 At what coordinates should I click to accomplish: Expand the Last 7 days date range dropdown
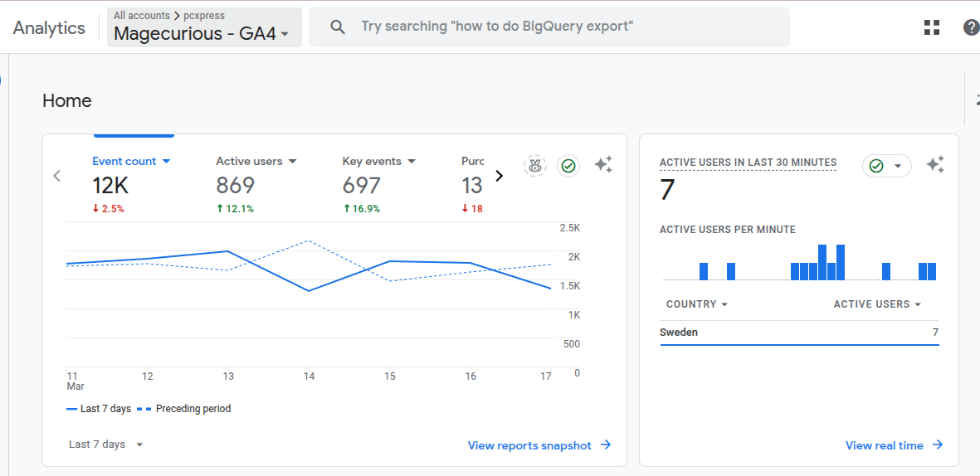(106, 444)
